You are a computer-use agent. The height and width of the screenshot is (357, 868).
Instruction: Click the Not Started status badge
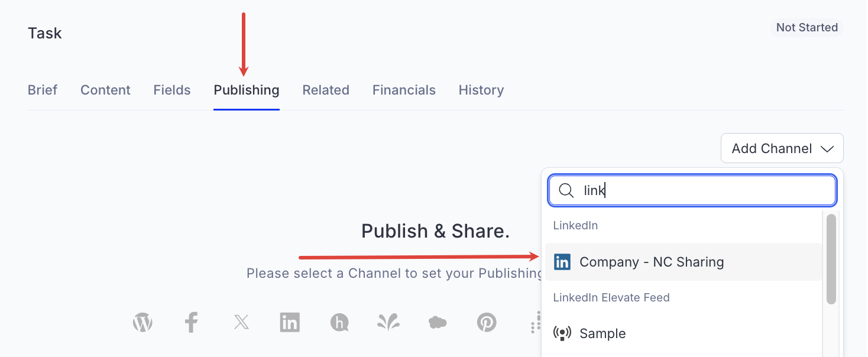[x=807, y=27]
